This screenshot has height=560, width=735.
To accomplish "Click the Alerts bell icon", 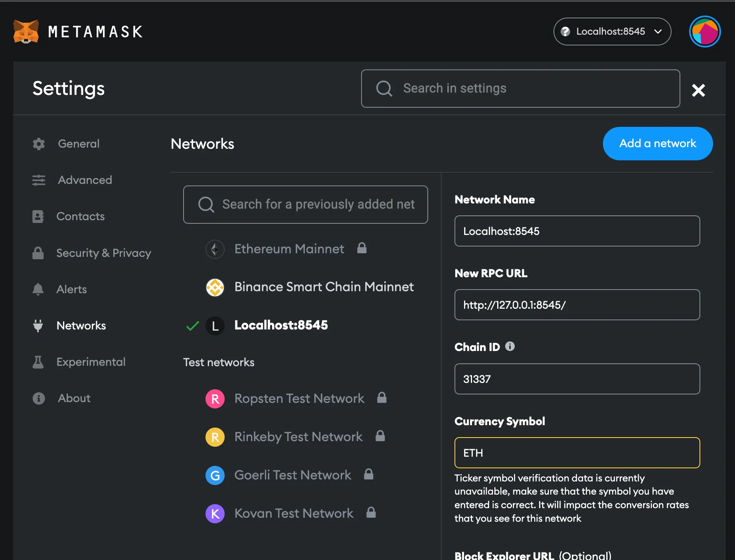I will [38, 289].
